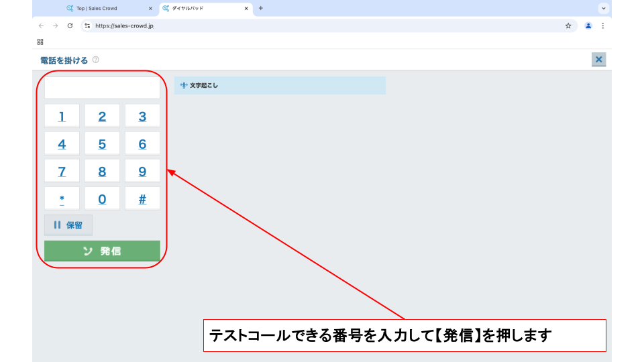Reload the current page
This screenshot has height=362, width=644.
tap(70, 26)
